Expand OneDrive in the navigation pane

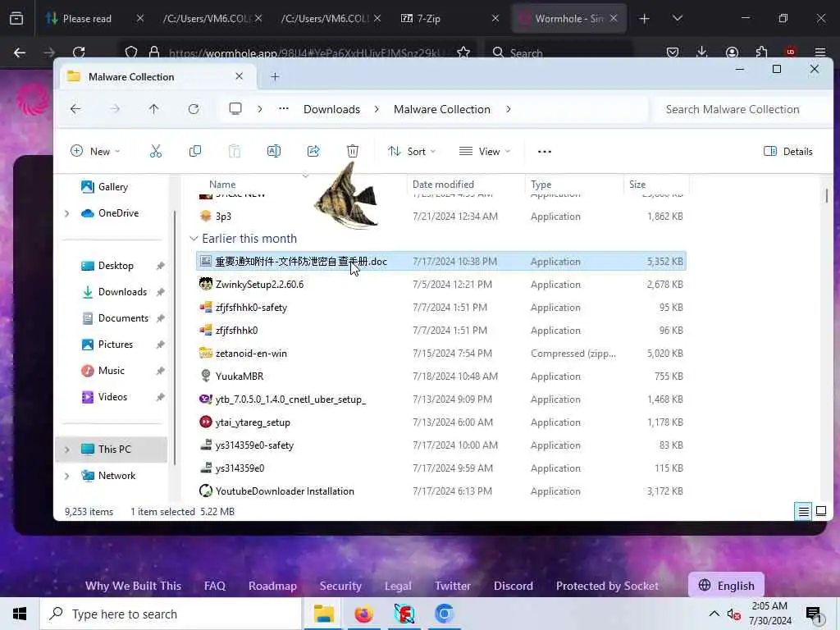(x=67, y=213)
